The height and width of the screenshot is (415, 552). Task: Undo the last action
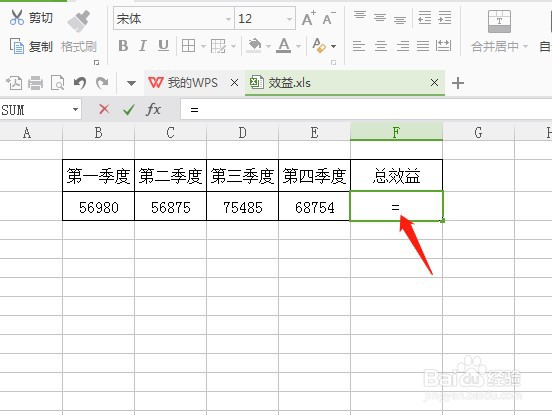click(80, 83)
